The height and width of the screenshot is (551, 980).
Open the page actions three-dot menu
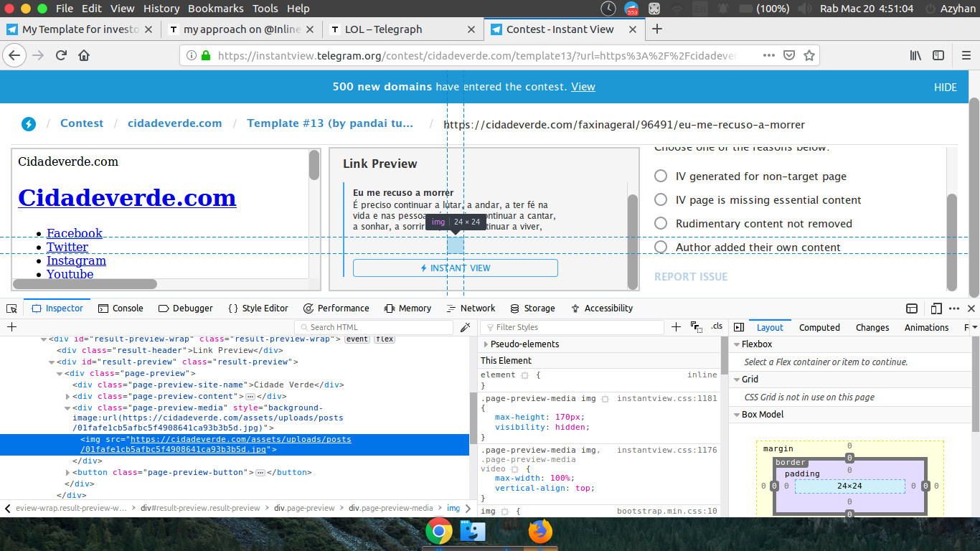[768, 55]
